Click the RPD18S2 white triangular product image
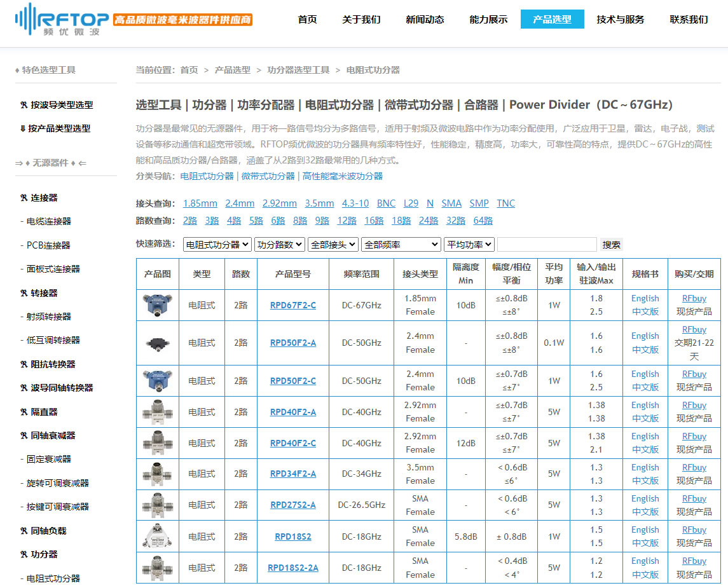This screenshot has width=728, height=588. click(157, 537)
